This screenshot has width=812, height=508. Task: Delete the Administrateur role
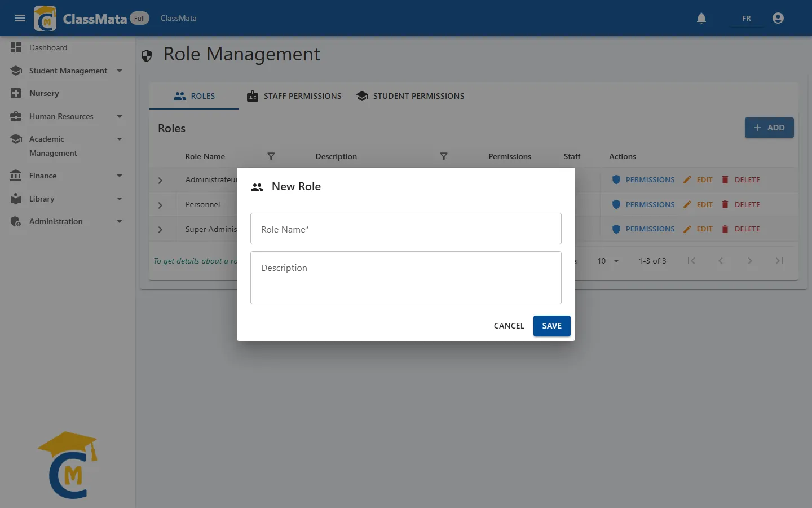coord(741,179)
